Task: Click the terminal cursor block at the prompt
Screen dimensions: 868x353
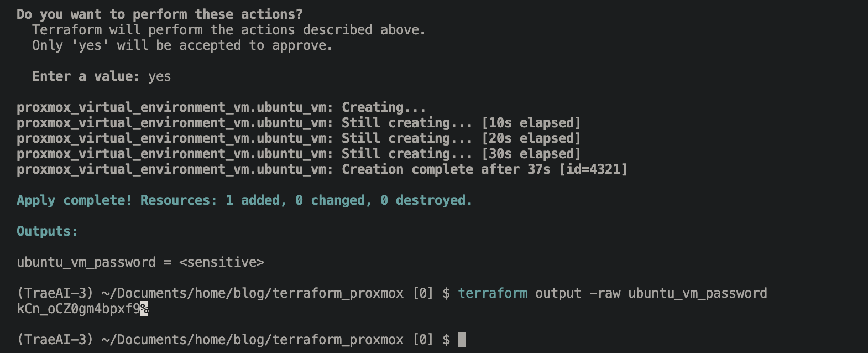Action: point(462,339)
